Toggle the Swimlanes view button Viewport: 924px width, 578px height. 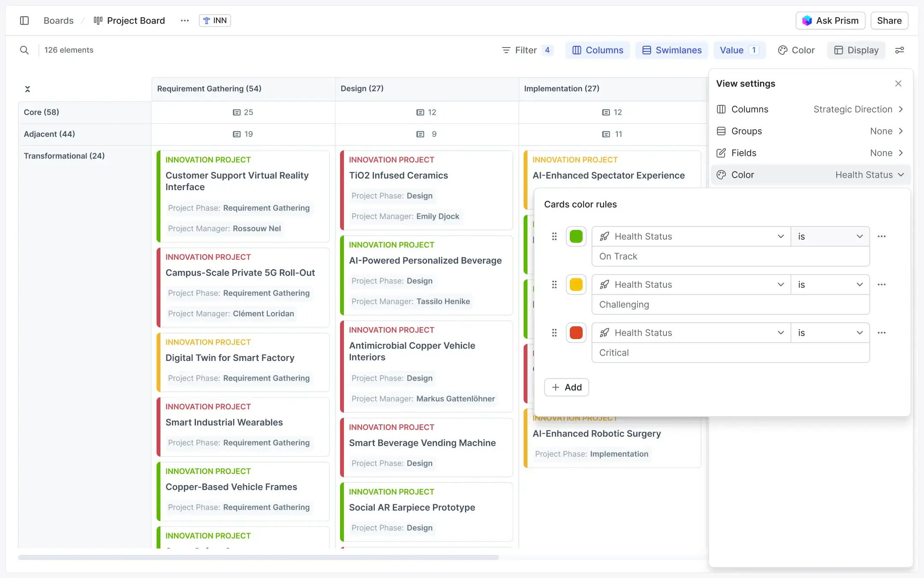672,50
